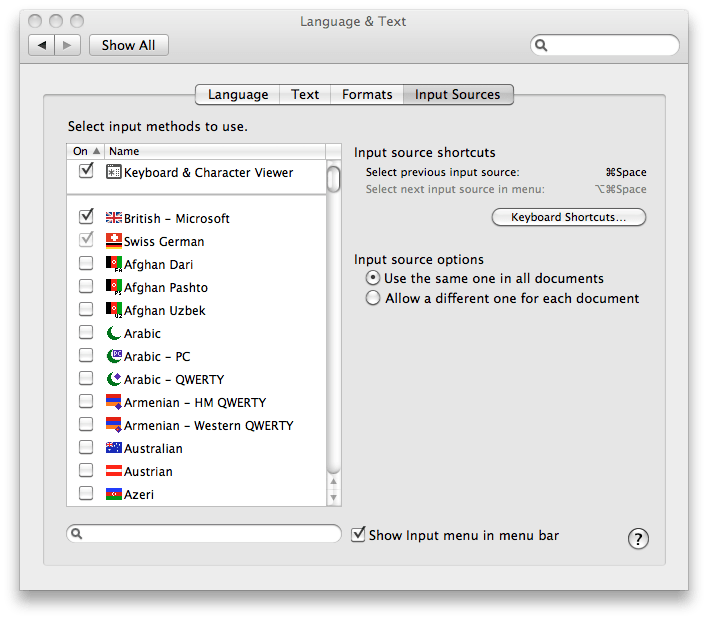This screenshot has height=620, width=708.
Task: Click the Swiss German flag icon
Action: (114, 241)
